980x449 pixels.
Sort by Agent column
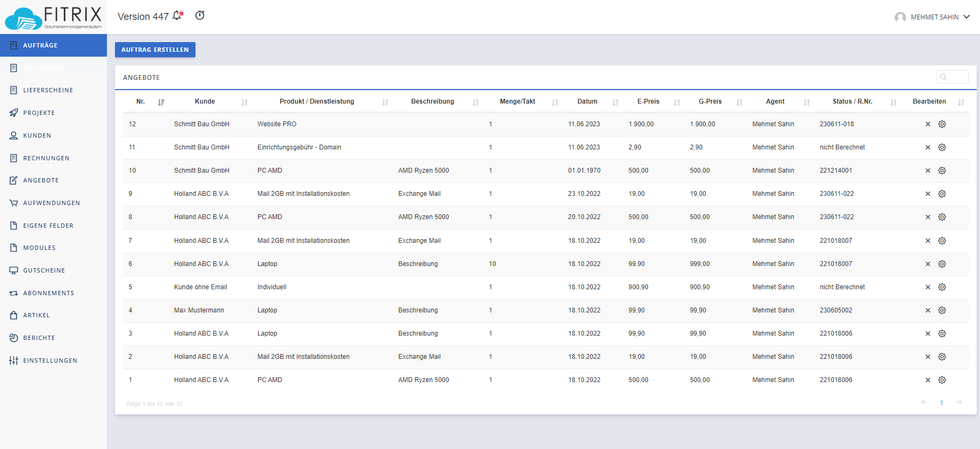(x=781, y=101)
